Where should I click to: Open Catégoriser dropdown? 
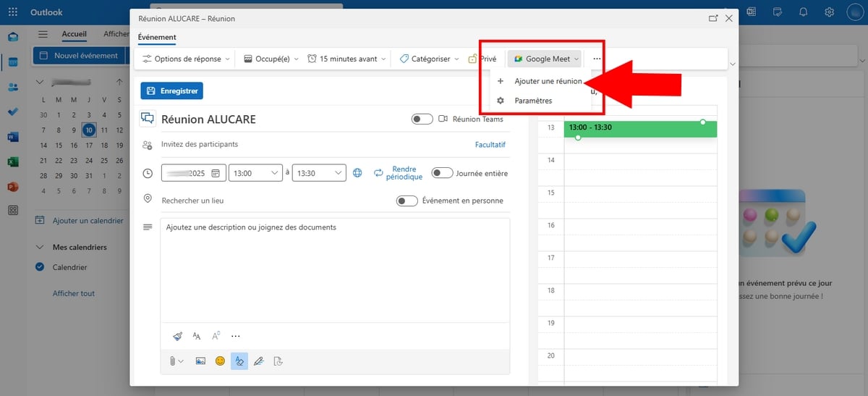tap(430, 59)
